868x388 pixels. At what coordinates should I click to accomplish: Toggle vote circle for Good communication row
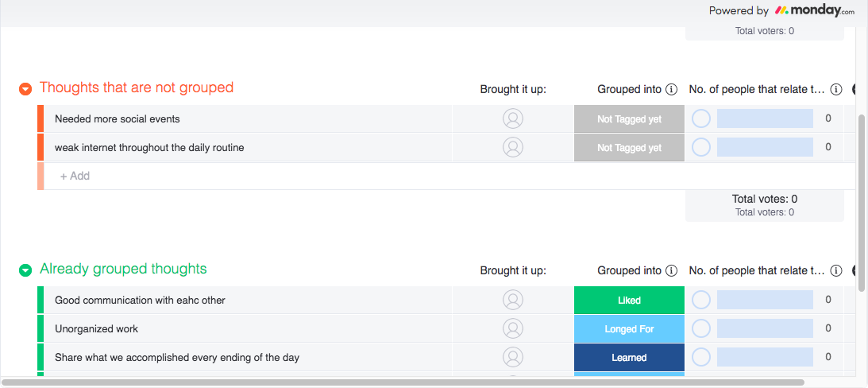(701, 300)
